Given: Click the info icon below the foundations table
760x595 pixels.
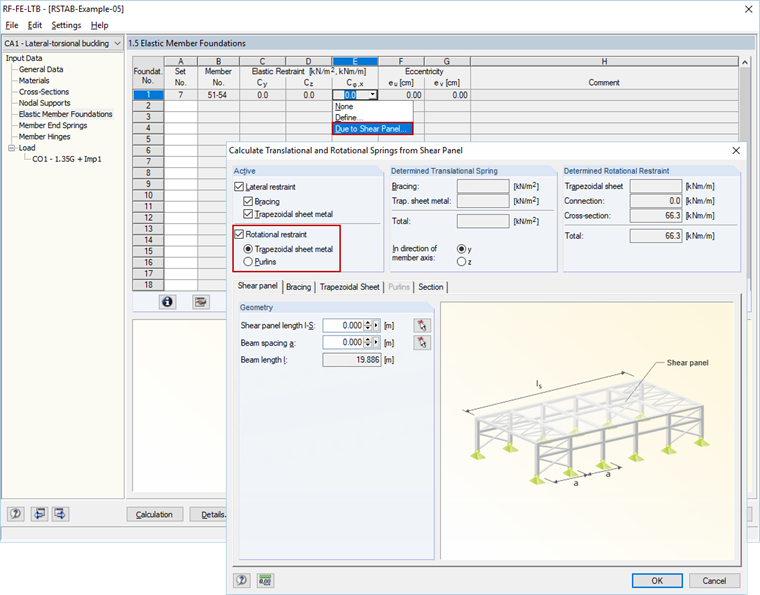Looking at the screenshot, I should (167, 302).
